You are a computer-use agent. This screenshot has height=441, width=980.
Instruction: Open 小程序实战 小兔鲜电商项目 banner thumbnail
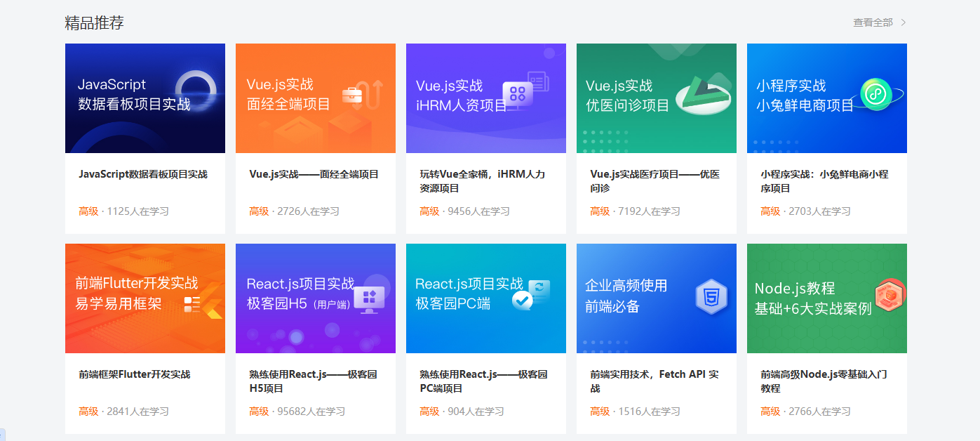(827, 98)
